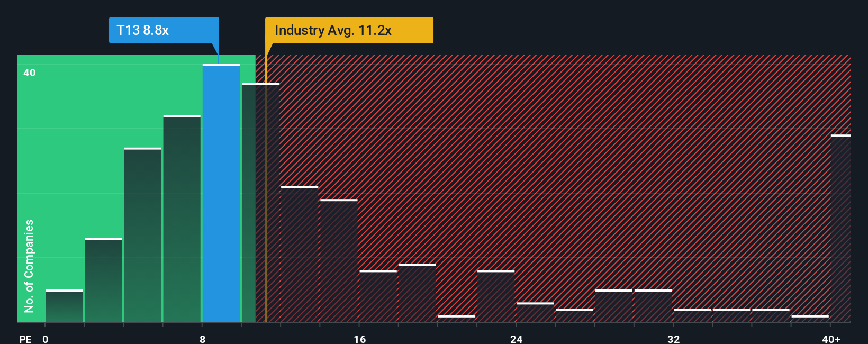Select the highlighted blue T13 bar
The width and height of the screenshot is (868, 344).
click(221, 193)
